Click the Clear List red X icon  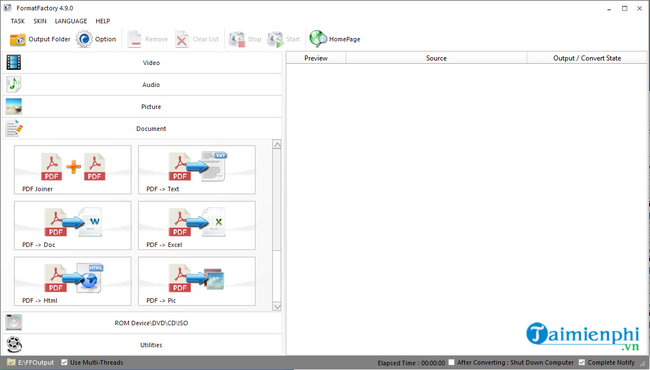(x=182, y=40)
